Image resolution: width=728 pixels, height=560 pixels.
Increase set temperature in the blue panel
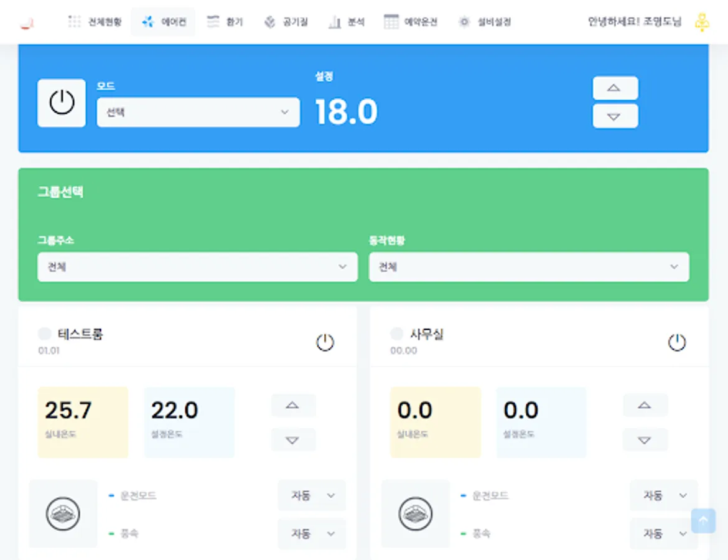[x=615, y=87]
